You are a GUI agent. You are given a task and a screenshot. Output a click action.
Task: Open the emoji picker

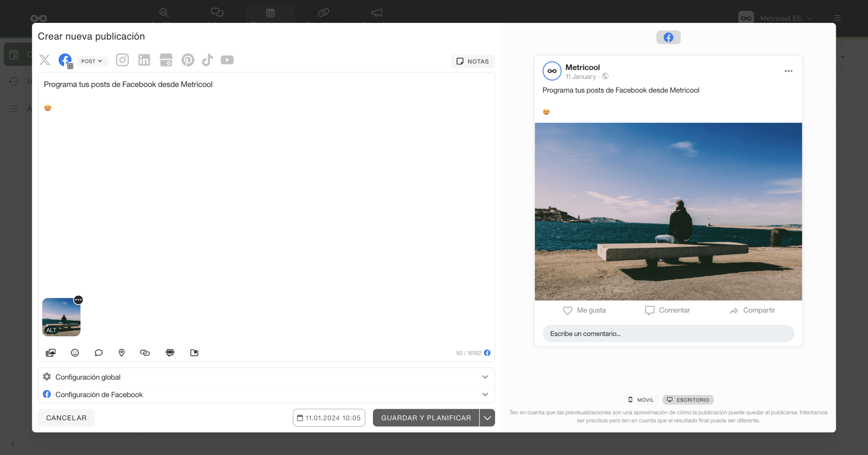coord(75,352)
